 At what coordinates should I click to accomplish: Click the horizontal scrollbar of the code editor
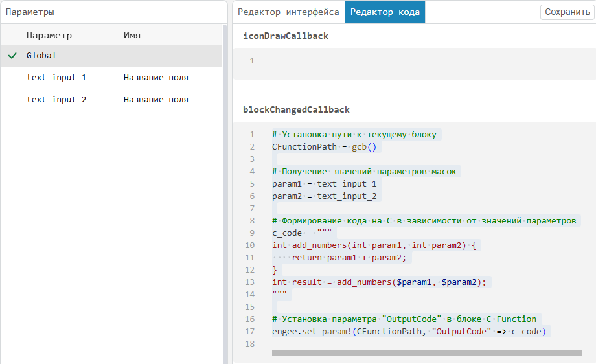pyautogui.click(x=426, y=353)
